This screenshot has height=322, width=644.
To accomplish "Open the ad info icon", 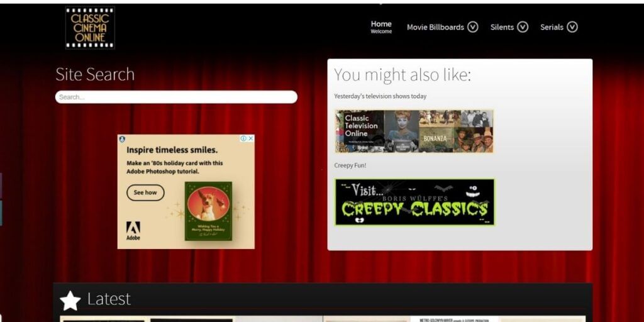I will [243, 138].
